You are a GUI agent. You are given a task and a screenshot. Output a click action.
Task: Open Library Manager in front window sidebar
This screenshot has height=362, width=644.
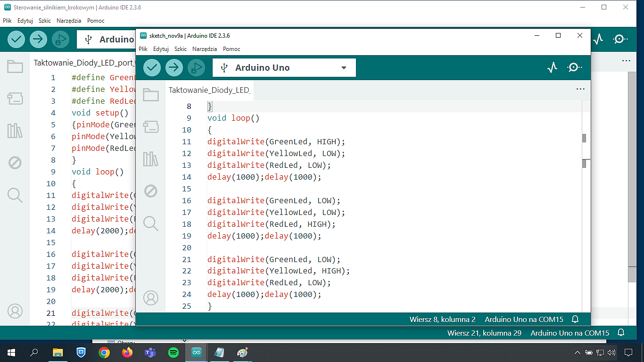click(x=151, y=159)
